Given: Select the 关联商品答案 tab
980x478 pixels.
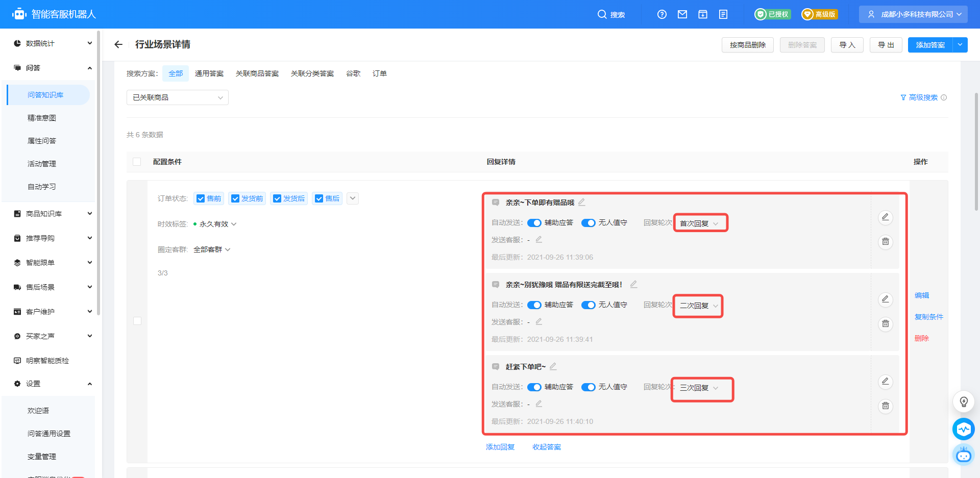Looking at the screenshot, I should [257, 73].
